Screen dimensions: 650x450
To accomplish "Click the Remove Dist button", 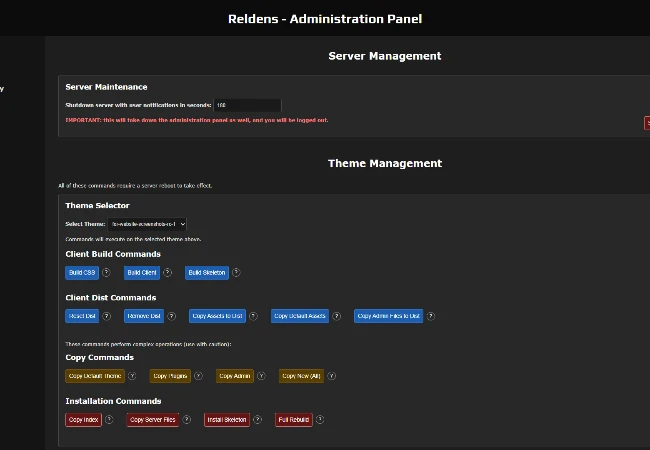I will [144, 316].
